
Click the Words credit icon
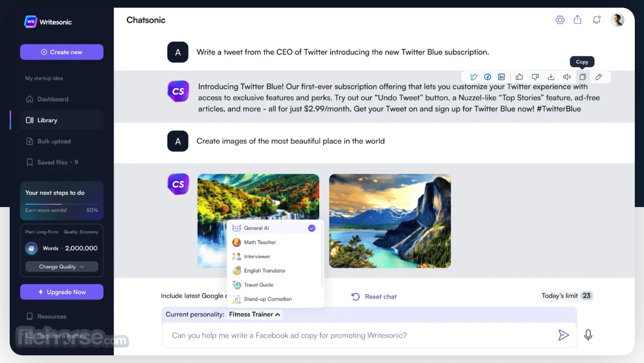[32, 248]
